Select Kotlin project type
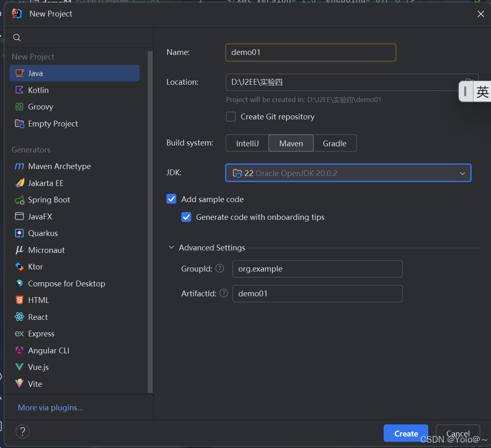491x448 pixels. tap(74, 90)
